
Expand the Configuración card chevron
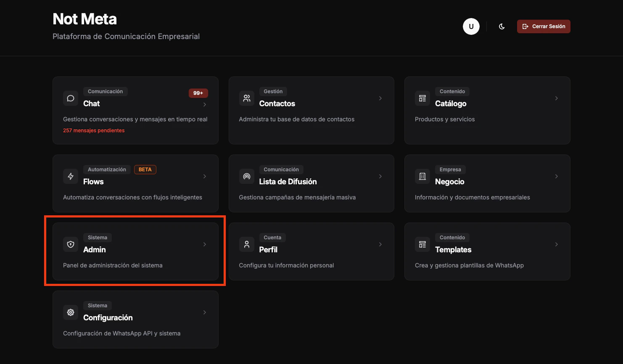point(205,312)
